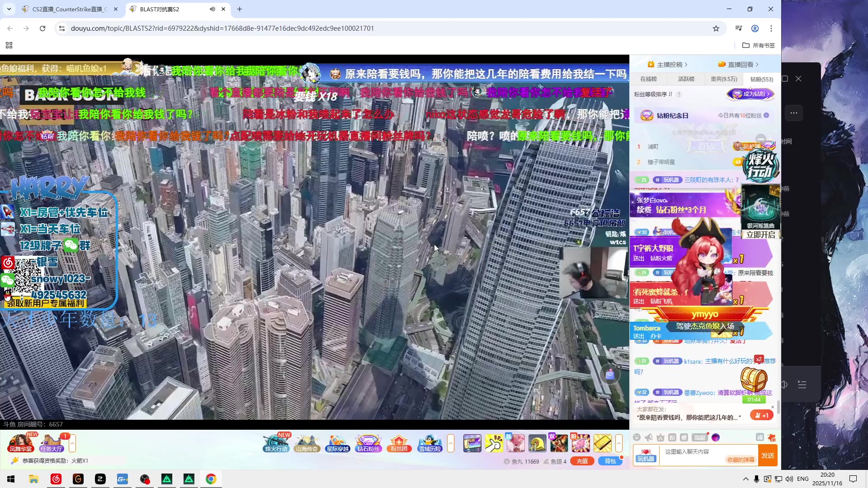Toggle the 粉 fan badge chat option
Image resolution: width=868 pixels, height=488 pixels.
click(x=672, y=437)
